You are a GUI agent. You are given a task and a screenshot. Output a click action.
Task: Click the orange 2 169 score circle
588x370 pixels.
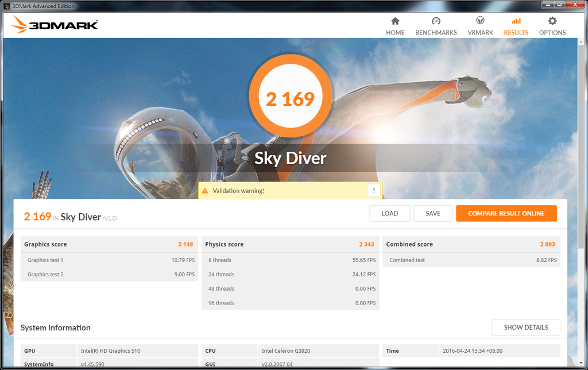point(291,99)
